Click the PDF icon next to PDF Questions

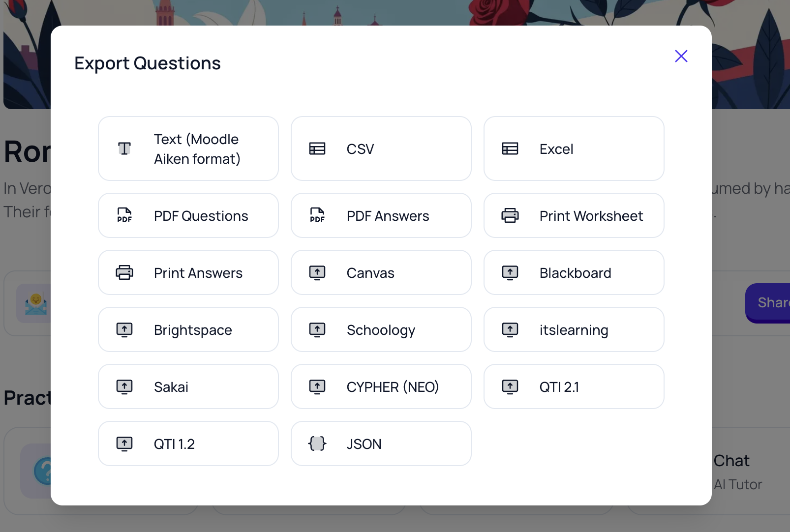pyautogui.click(x=124, y=215)
